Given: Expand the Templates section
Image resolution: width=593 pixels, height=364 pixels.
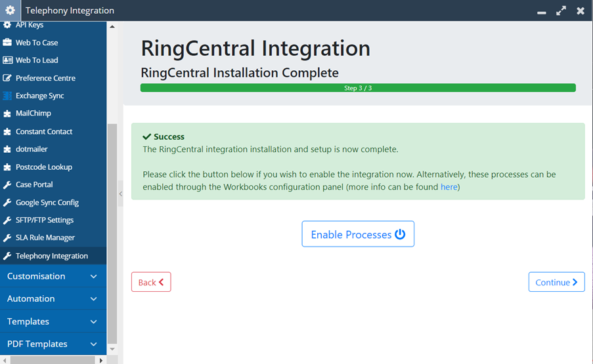Looking at the screenshot, I should click(53, 321).
